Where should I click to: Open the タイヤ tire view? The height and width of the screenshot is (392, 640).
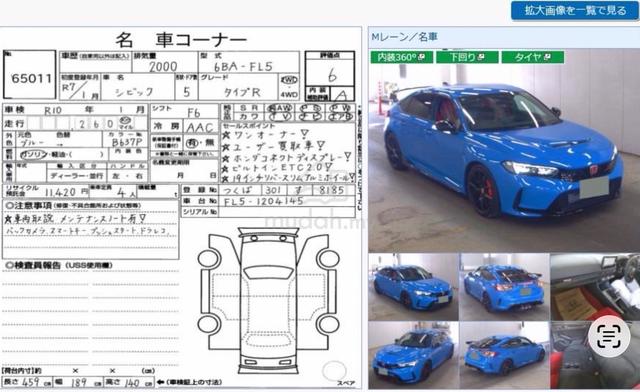click(533, 57)
